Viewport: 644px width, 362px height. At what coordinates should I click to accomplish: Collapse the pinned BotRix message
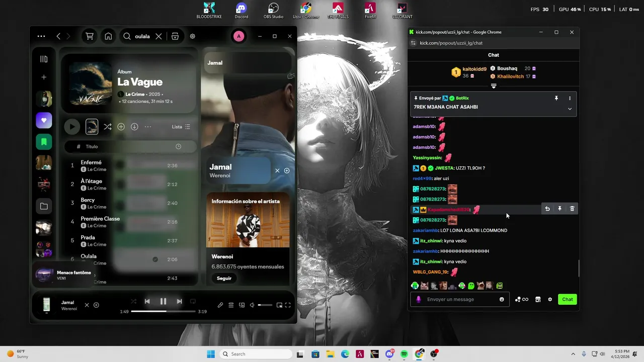tap(570, 109)
